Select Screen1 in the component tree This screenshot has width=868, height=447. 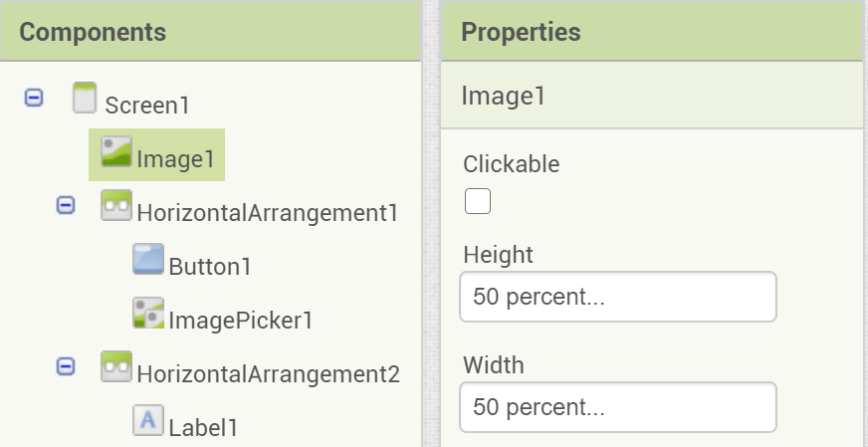[146, 105]
